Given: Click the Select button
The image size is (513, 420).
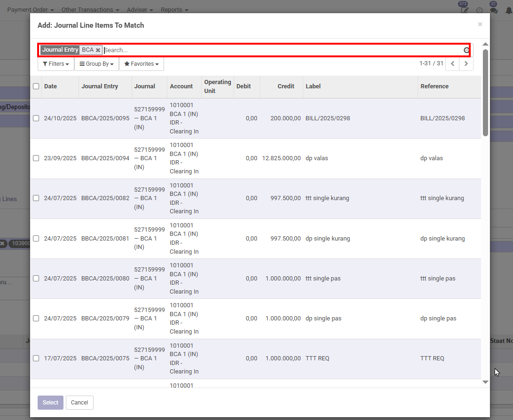Looking at the screenshot, I should coord(50,403).
